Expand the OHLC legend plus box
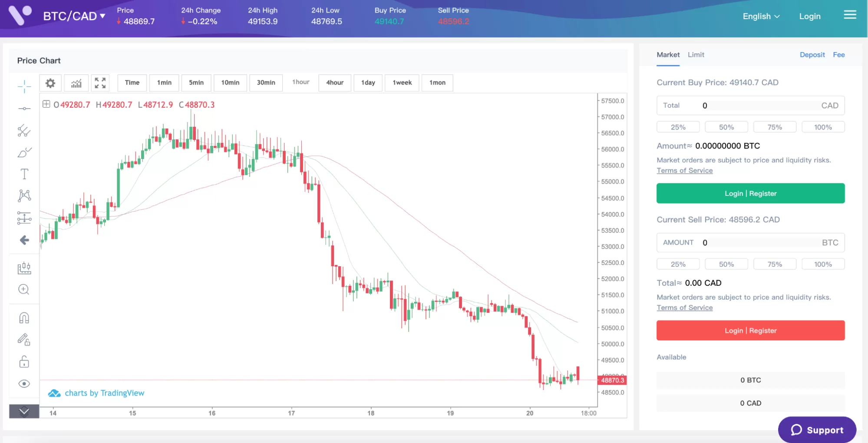The image size is (868, 443). 46,104
